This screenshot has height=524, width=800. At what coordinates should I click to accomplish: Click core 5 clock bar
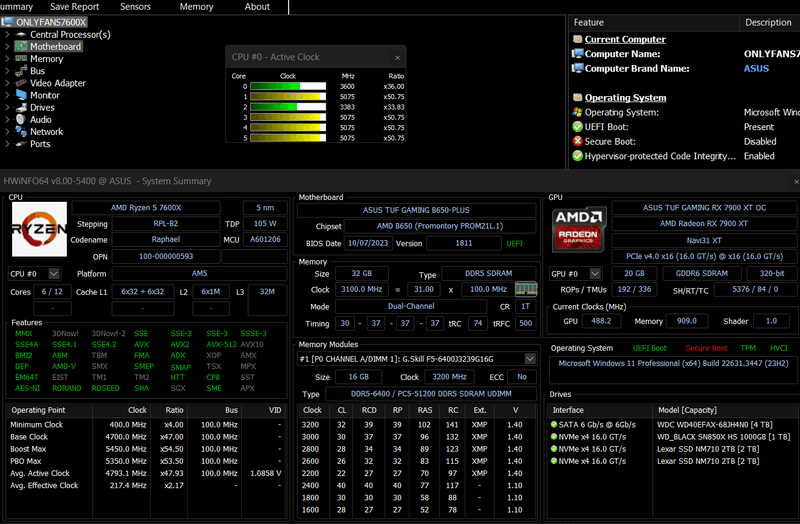(288, 138)
